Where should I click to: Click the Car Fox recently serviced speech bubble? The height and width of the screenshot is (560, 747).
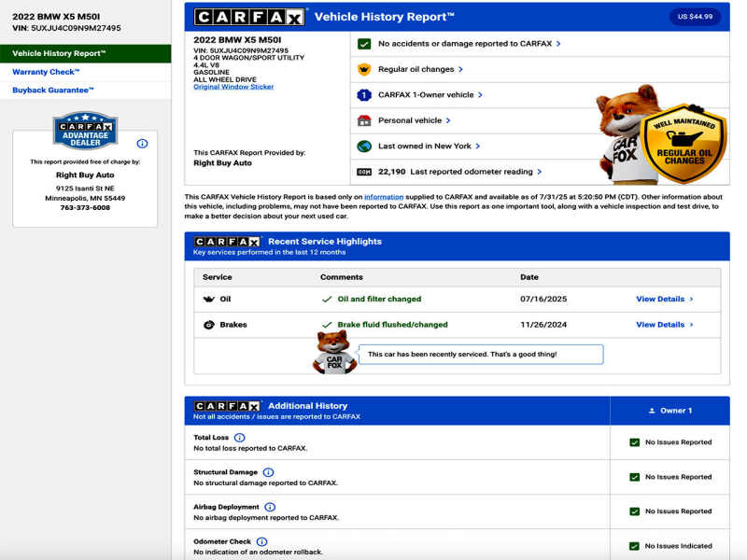point(481,355)
